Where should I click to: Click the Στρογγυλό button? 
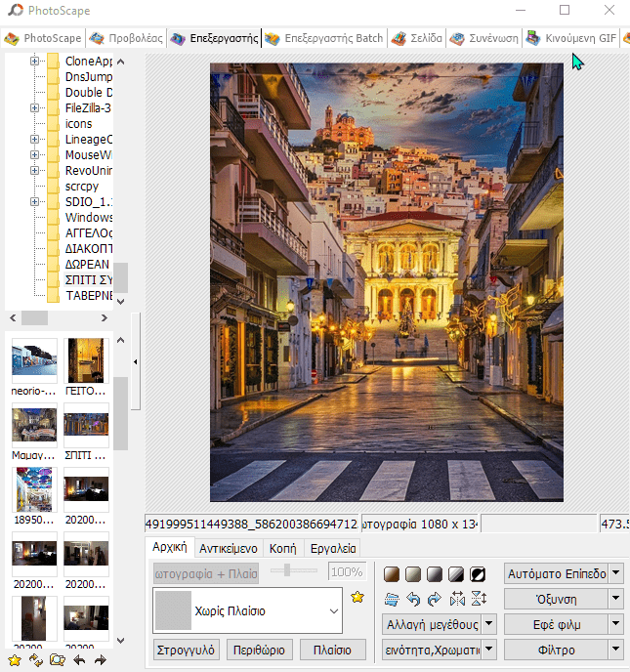click(186, 650)
